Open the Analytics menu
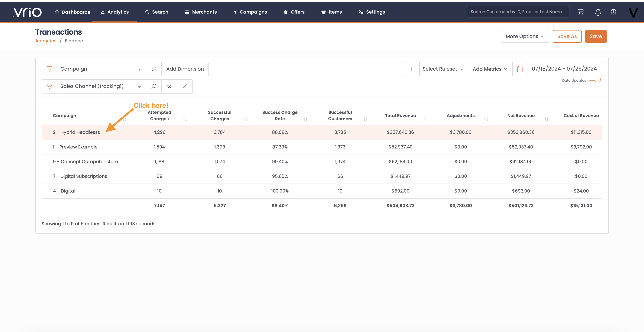644x332 pixels. point(115,12)
